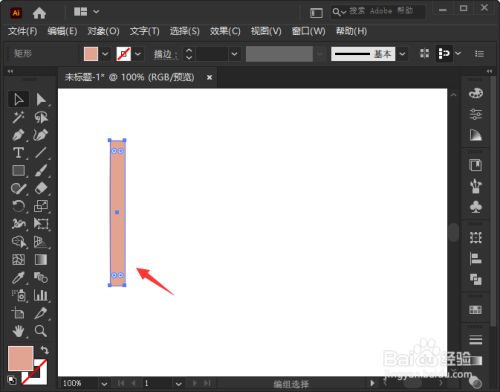Swap fill and stroke colors

click(x=44, y=350)
